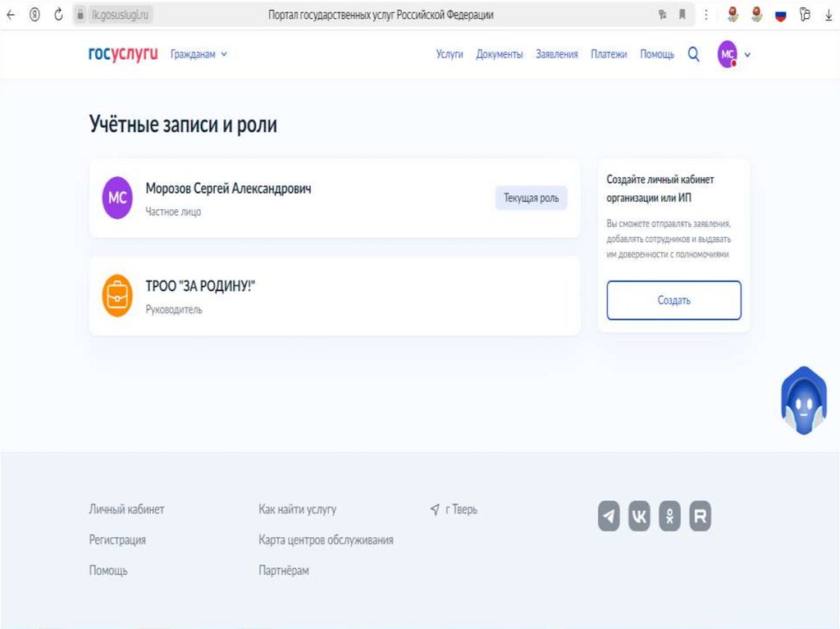
Task: Go to the Документы section
Action: coord(499,54)
